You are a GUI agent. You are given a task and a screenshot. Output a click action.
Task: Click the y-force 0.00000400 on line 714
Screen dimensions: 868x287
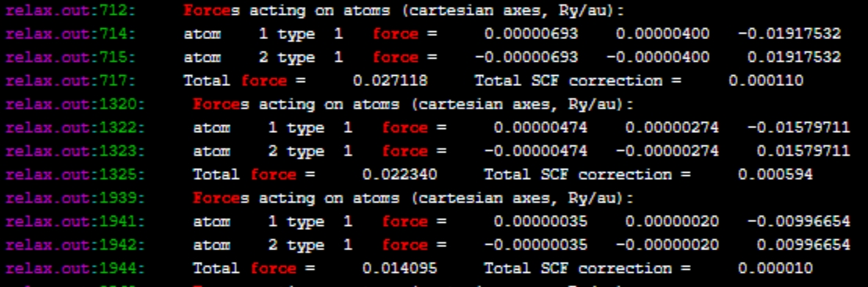point(663,34)
